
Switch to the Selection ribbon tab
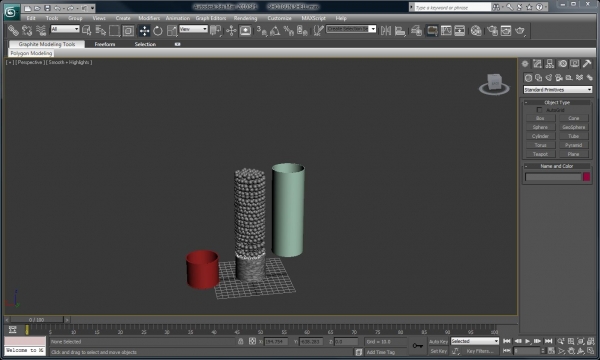(x=145, y=44)
